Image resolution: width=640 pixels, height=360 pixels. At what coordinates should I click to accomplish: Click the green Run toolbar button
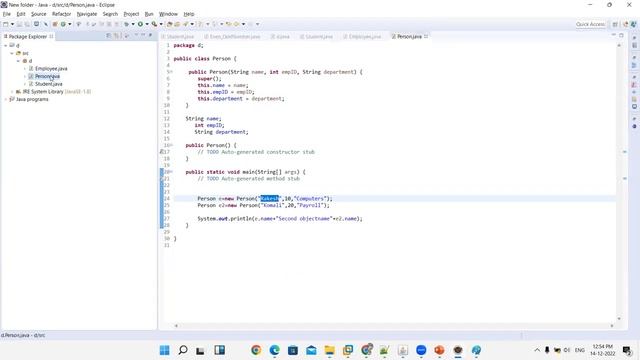(140, 24)
